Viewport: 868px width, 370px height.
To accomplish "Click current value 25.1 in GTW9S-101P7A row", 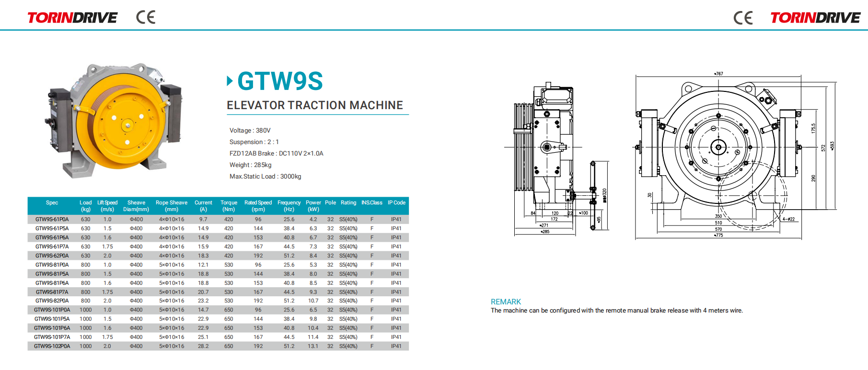I will [203, 337].
